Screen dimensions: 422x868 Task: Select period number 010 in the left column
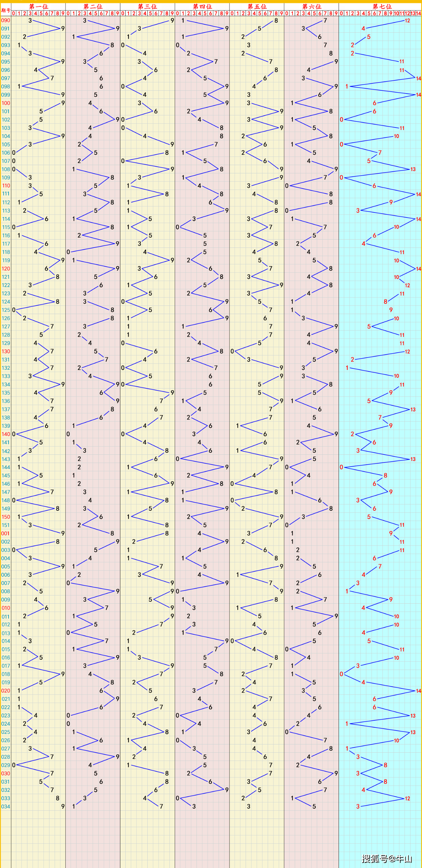[6, 608]
